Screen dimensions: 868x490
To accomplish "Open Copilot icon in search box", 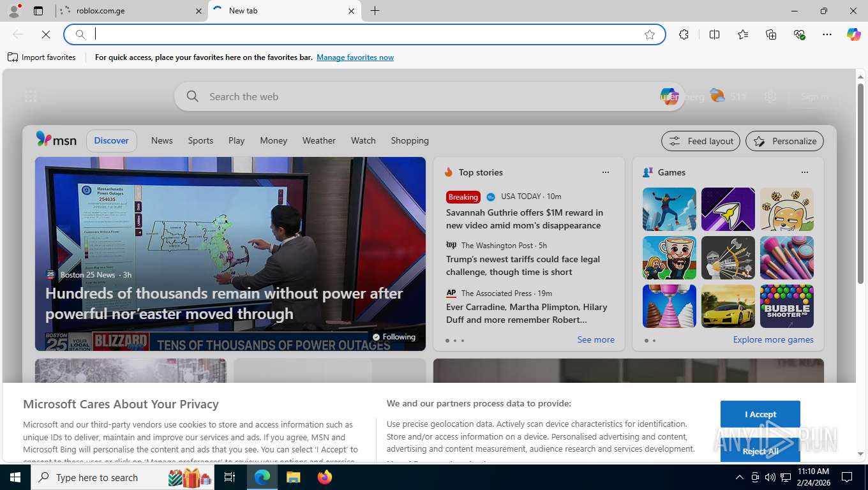I will [669, 96].
